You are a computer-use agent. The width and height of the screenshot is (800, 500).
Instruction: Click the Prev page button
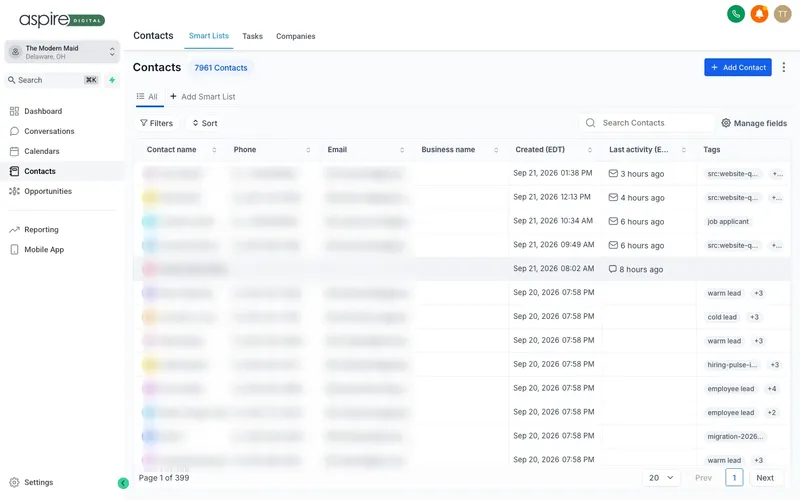(703, 478)
